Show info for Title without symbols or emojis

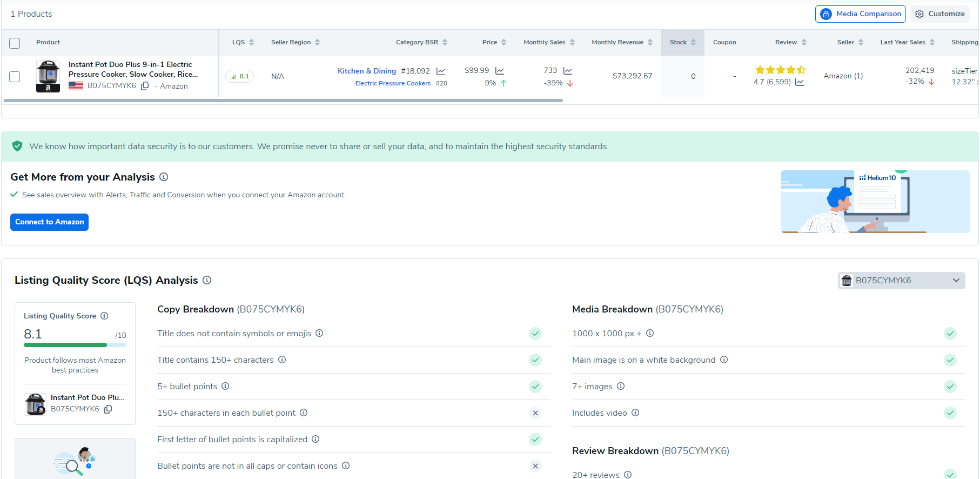tap(319, 333)
